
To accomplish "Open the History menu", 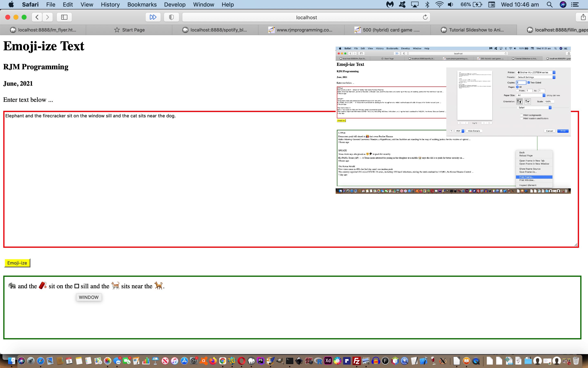I will coord(110,4).
